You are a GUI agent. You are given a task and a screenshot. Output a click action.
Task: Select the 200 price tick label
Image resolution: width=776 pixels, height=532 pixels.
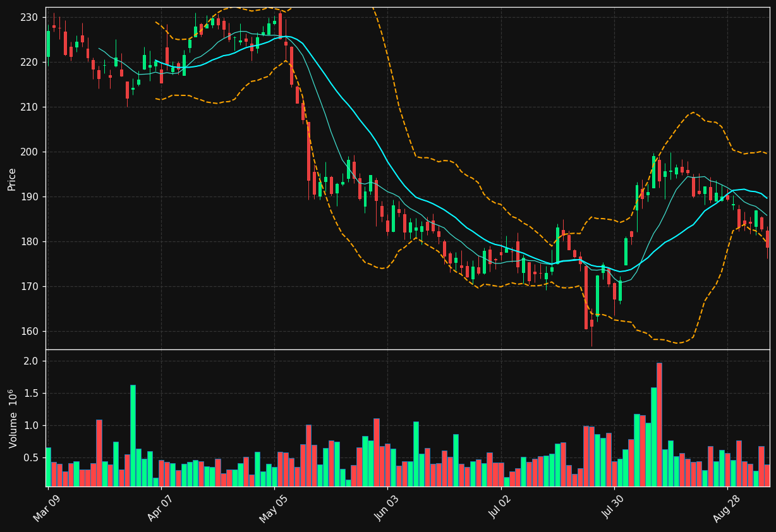pyautogui.click(x=30, y=152)
